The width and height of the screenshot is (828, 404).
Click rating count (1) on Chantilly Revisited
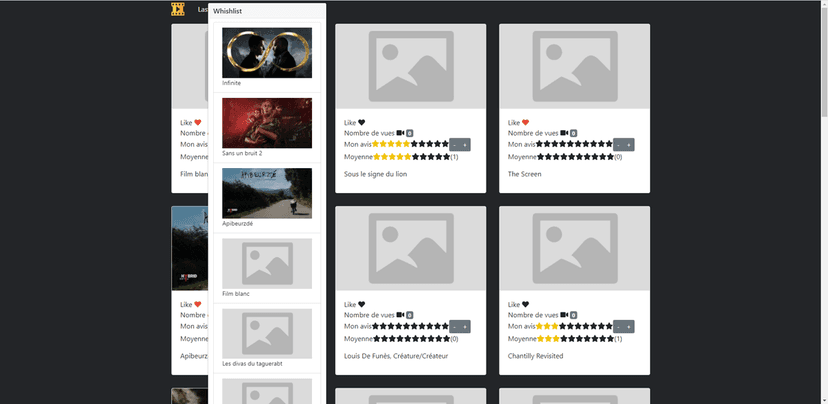coord(618,339)
